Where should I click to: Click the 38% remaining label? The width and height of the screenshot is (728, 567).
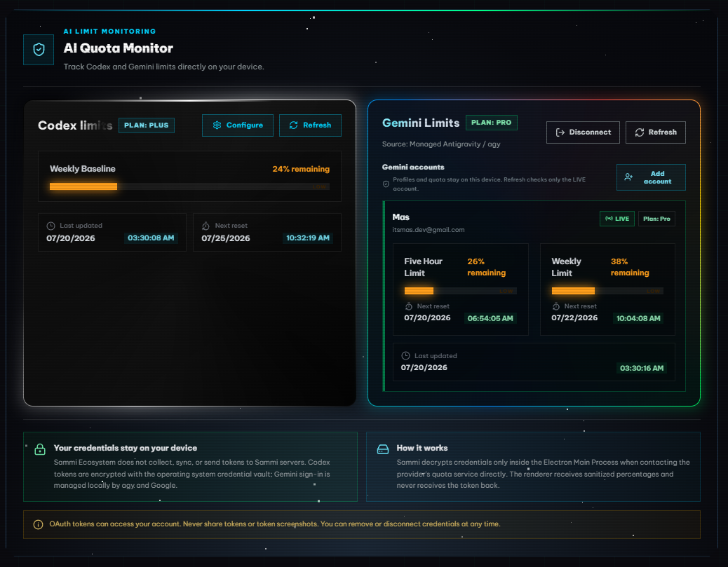[x=630, y=267]
